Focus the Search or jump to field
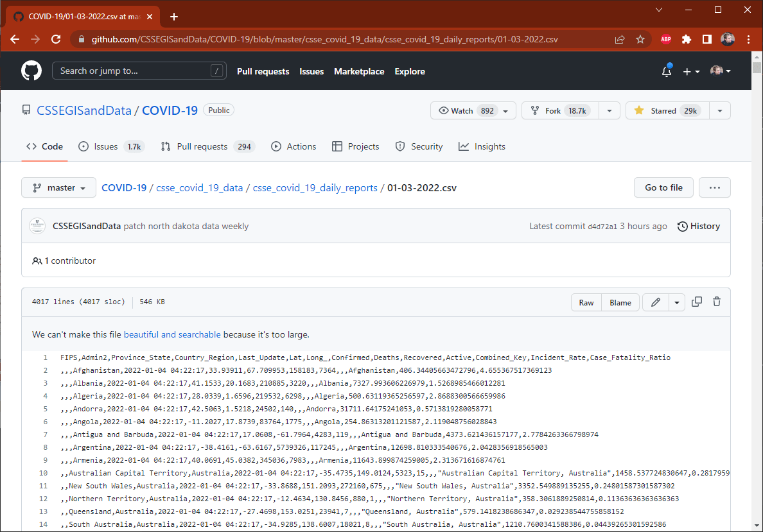Image resolution: width=763 pixels, height=532 pixels. pyautogui.click(x=139, y=71)
